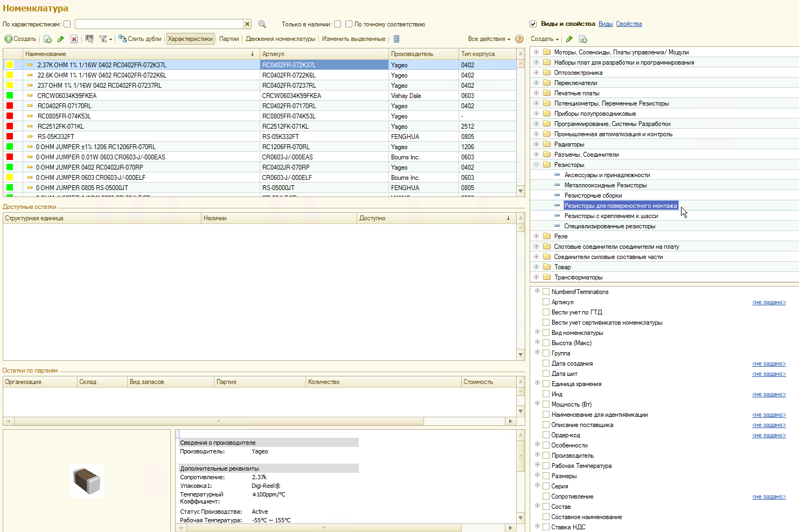Click the По характеристикам search input field

tap(159, 24)
